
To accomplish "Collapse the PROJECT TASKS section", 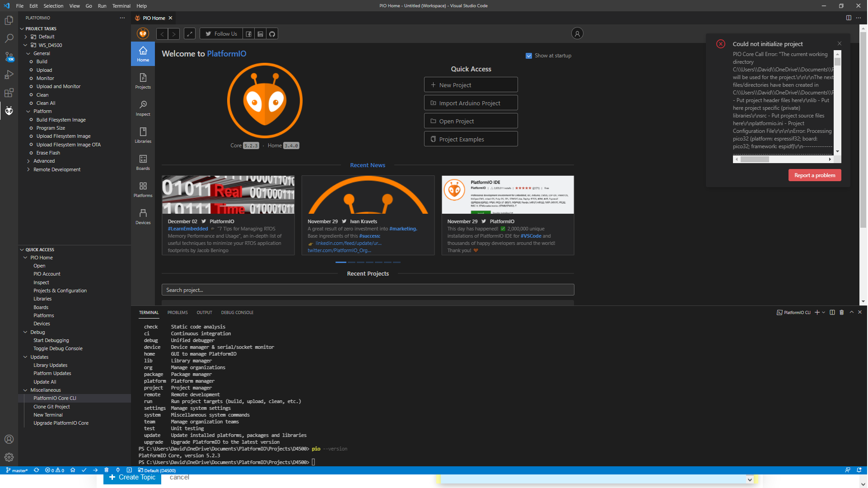I will point(22,28).
